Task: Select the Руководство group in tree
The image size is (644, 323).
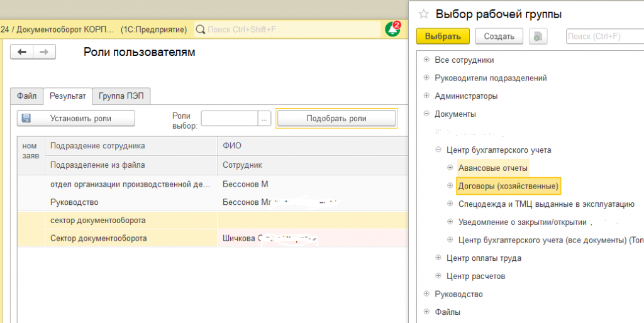Action: (x=458, y=294)
